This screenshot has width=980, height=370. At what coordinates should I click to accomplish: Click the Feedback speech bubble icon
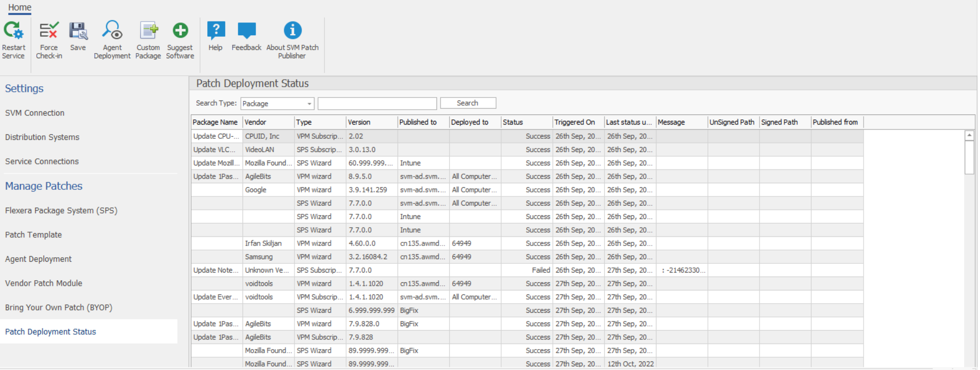point(247,31)
